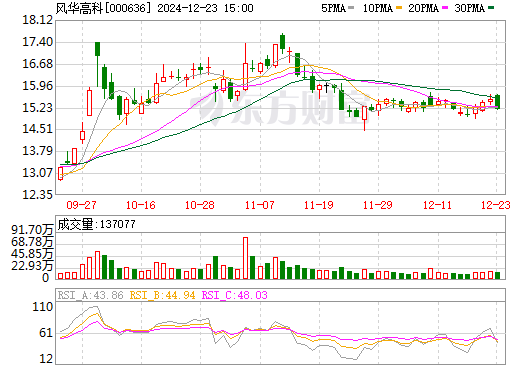This screenshot has height=365, width=520.
Task: Click the 14.51 price axis label
Action: click(38, 129)
